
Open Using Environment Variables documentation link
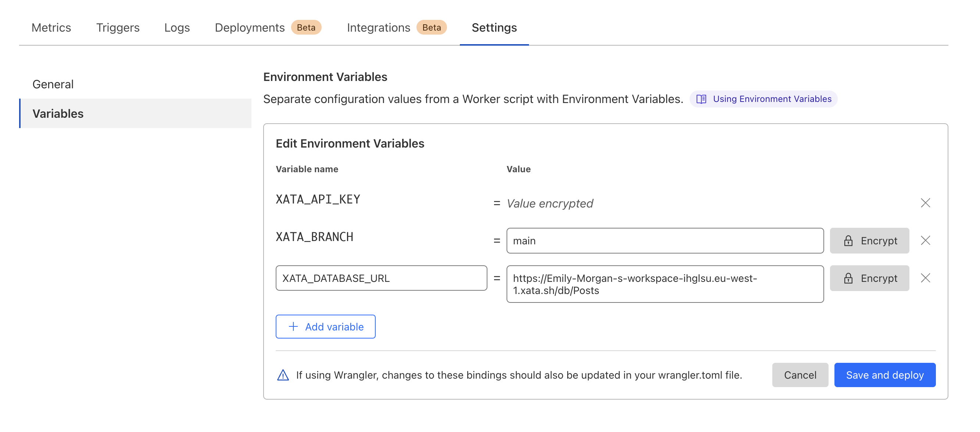(763, 99)
